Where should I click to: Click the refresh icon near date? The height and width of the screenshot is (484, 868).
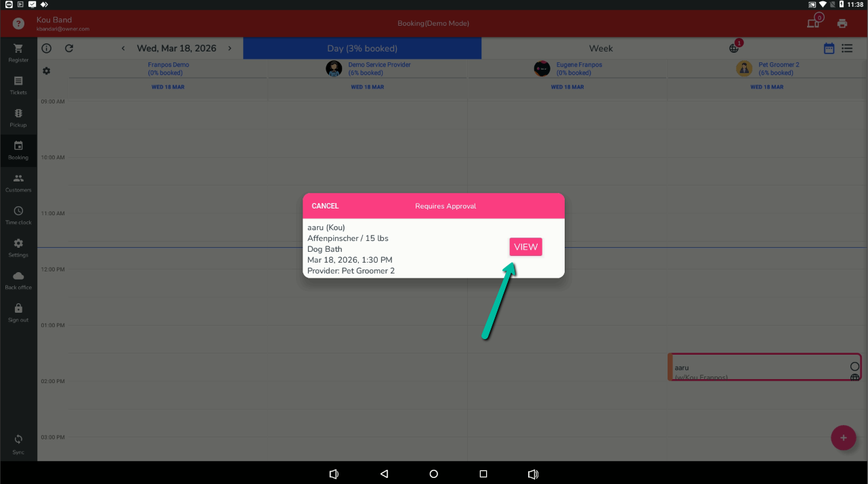tap(69, 48)
